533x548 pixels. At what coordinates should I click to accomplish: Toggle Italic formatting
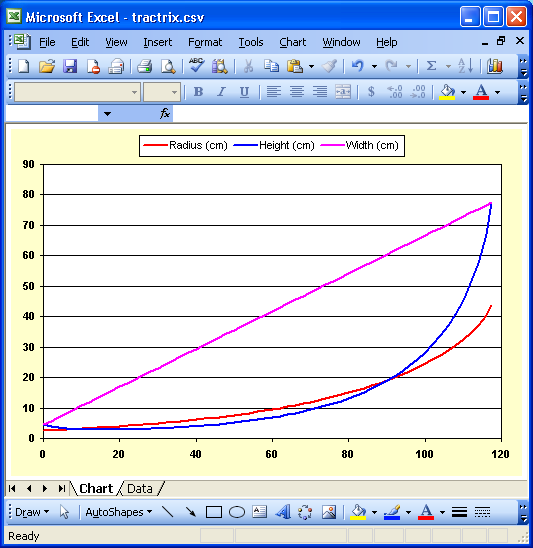click(221, 92)
